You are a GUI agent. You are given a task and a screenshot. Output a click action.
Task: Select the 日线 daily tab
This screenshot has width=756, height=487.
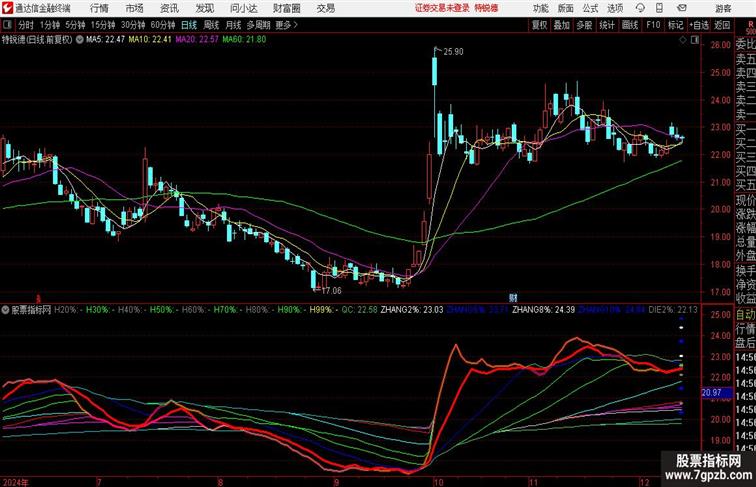189,25
